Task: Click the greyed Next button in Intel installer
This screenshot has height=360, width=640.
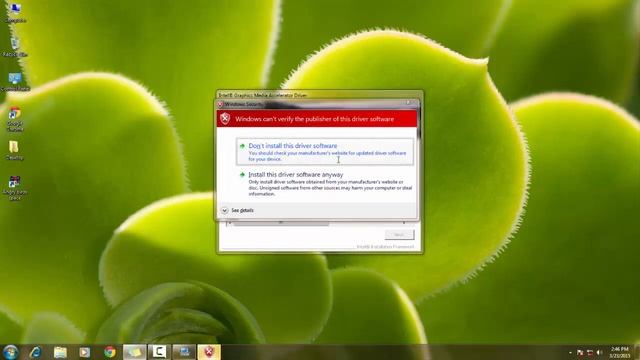Action: pyautogui.click(x=399, y=235)
